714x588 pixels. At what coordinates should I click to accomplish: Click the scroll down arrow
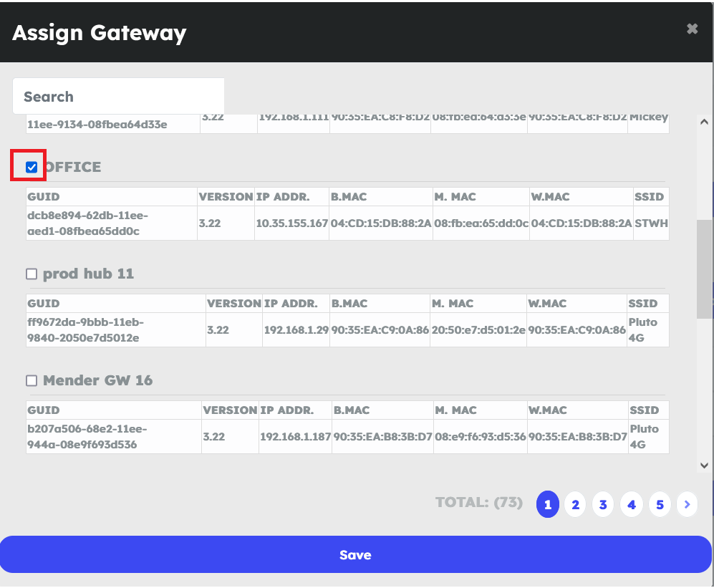[704, 466]
